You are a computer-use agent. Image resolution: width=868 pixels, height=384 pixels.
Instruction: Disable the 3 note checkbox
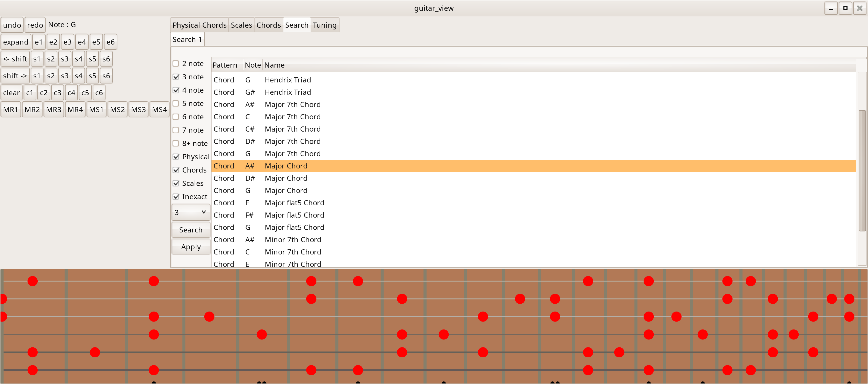[x=176, y=77]
